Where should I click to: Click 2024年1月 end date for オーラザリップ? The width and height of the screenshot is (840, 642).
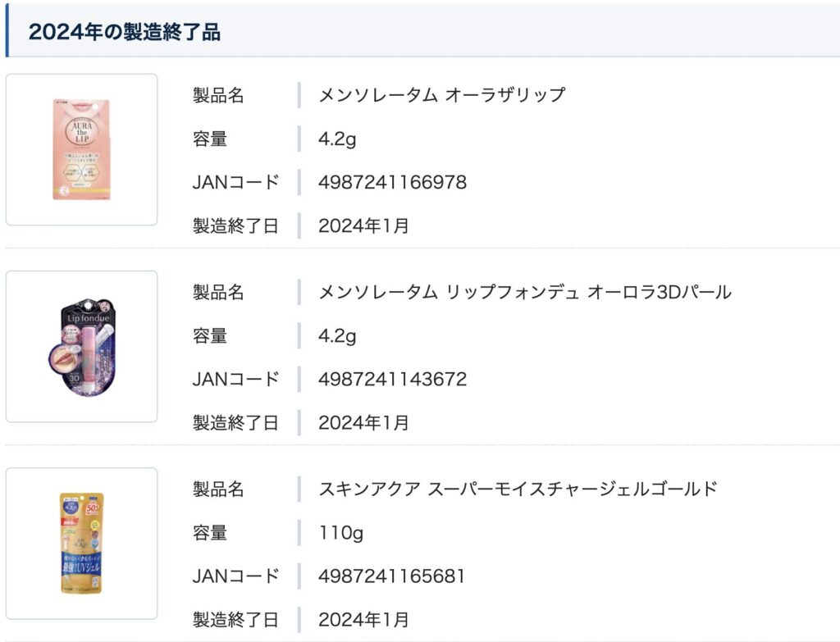pyautogui.click(x=363, y=226)
